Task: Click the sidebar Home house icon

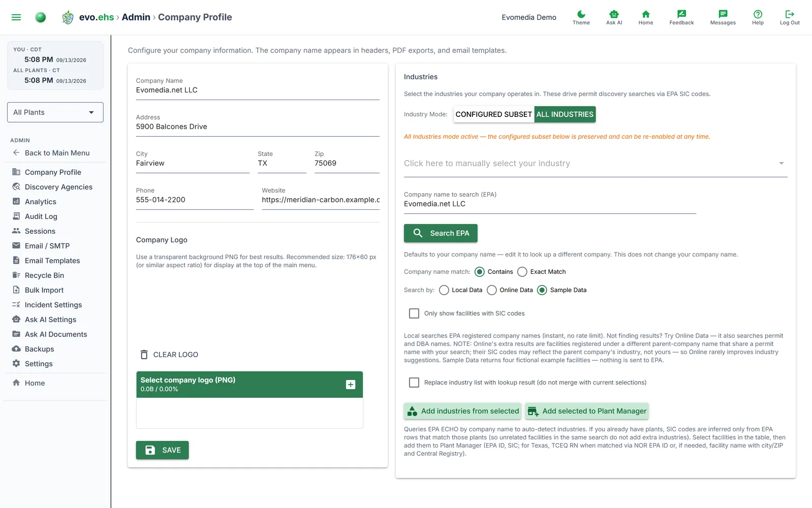Action: pyautogui.click(x=16, y=383)
